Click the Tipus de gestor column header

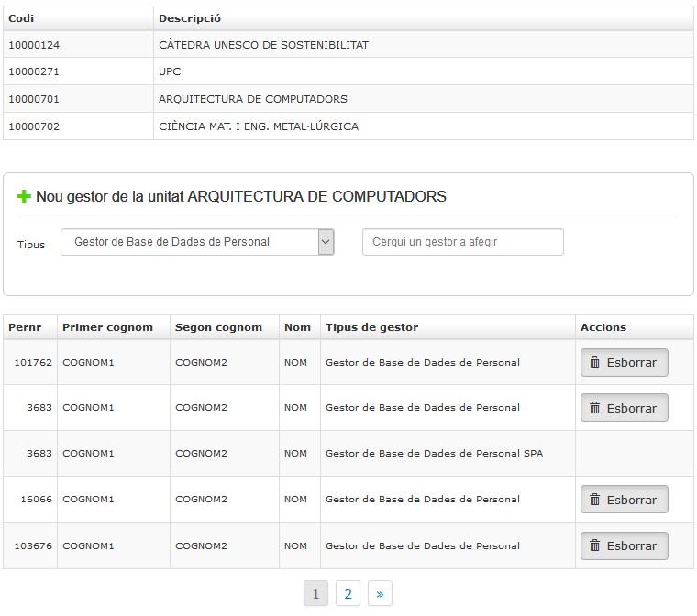tap(371, 327)
